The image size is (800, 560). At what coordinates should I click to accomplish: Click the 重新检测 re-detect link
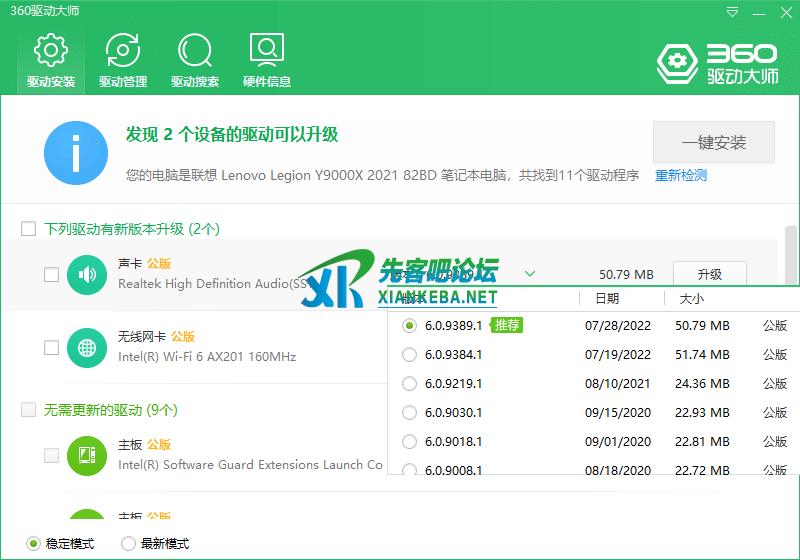pos(681,175)
